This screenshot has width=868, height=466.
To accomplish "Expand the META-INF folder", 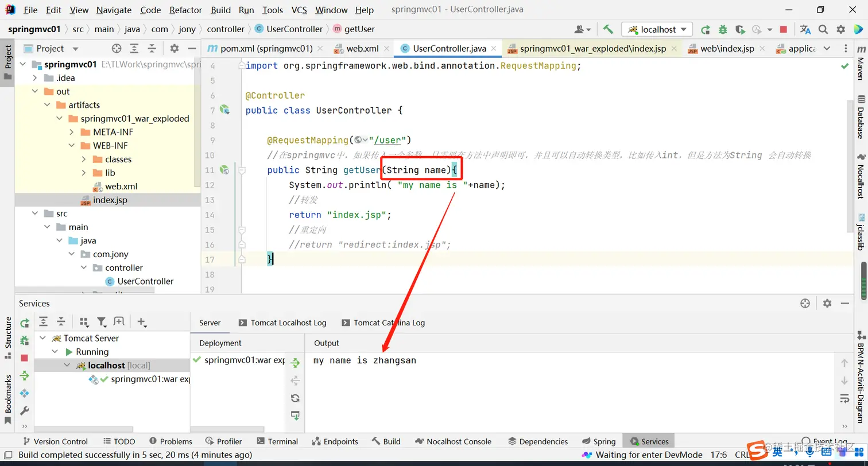I will coord(71,132).
